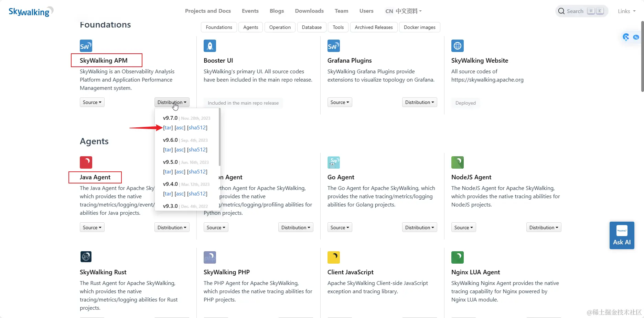
Task: Click the Deployed status label
Action: point(465,103)
